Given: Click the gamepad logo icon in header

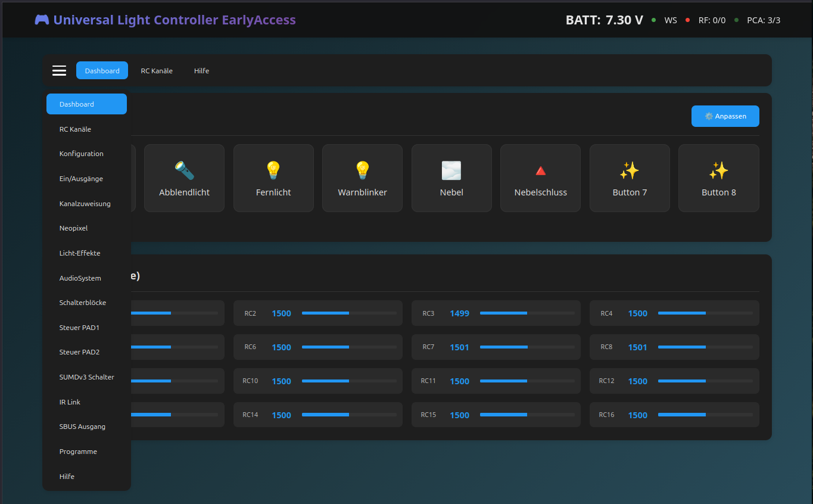Looking at the screenshot, I should (x=42, y=20).
